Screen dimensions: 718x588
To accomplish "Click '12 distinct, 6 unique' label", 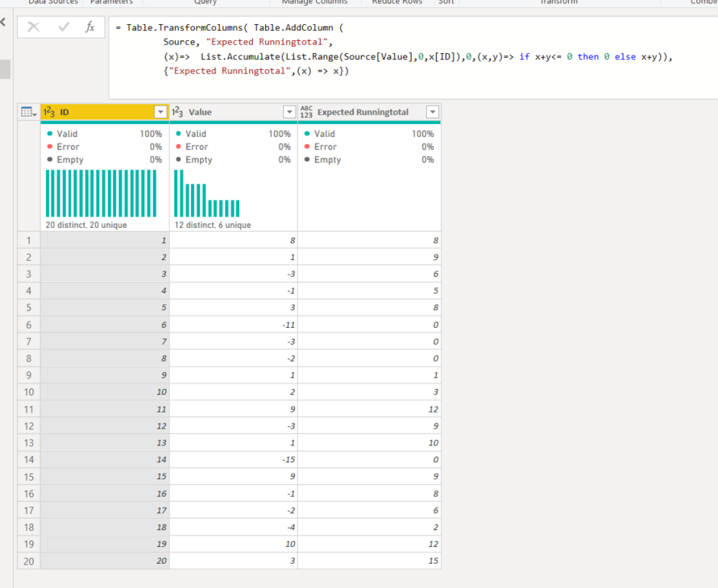I will (213, 225).
